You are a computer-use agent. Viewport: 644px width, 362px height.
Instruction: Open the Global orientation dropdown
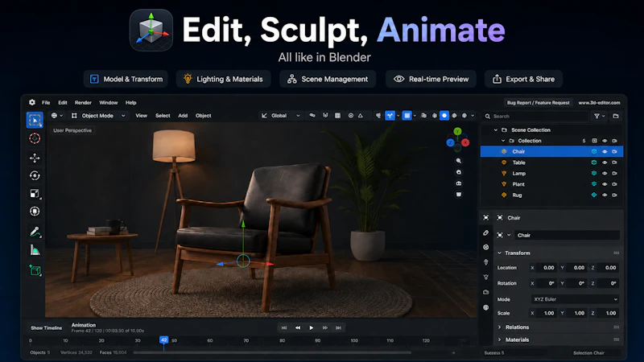[x=281, y=116]
